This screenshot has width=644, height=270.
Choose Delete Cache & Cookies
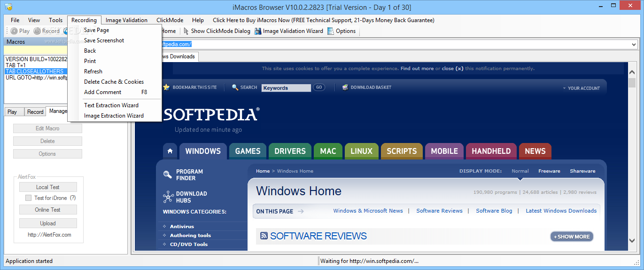click(x=115, y=82)
